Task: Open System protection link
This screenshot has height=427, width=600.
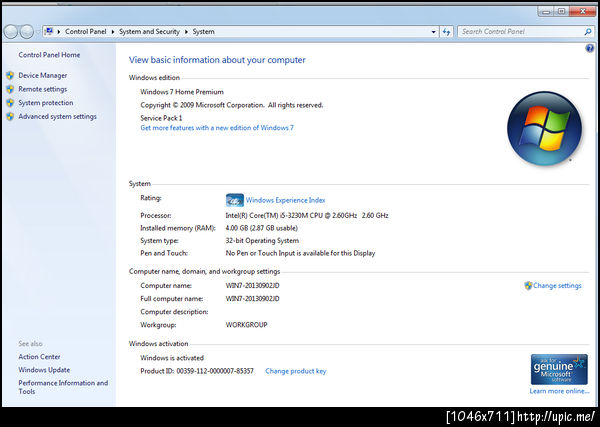Action: pyautogui.click(x=46, y=103)
